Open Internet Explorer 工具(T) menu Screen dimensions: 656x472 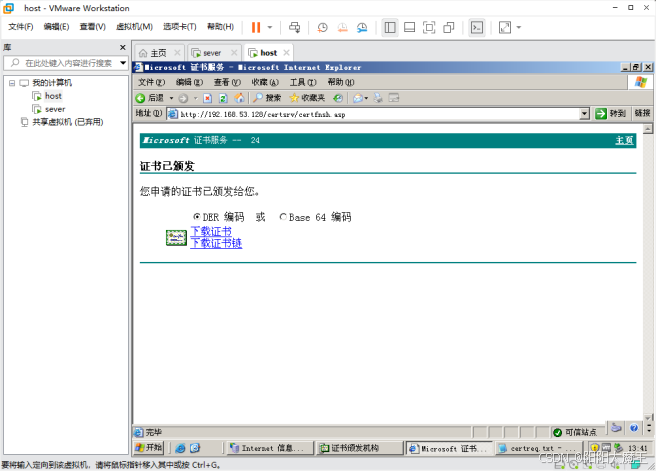coord(303,82)
